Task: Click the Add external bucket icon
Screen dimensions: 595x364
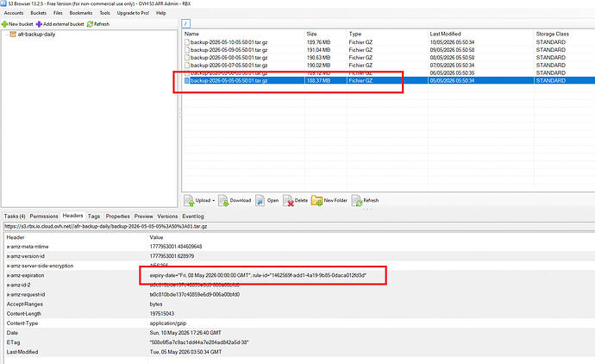Action: tap(39, 24)
